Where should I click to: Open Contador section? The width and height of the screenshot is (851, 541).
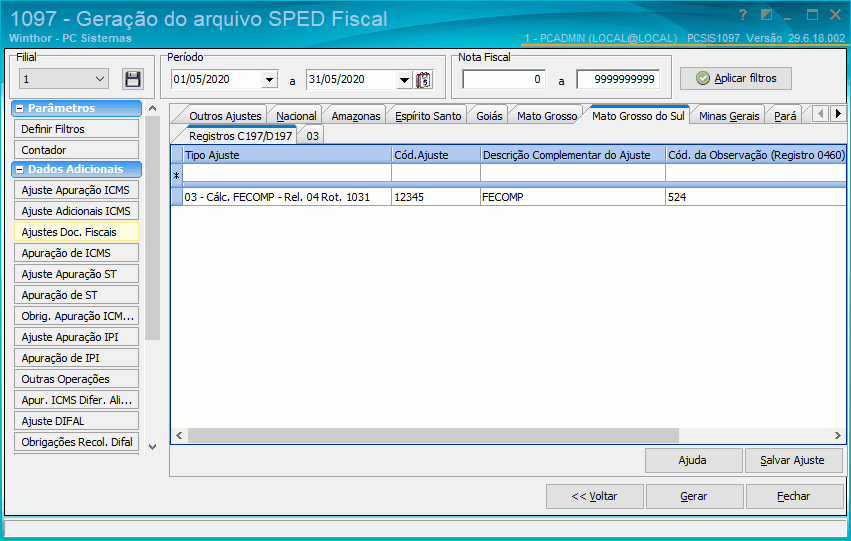coord(77,150)
